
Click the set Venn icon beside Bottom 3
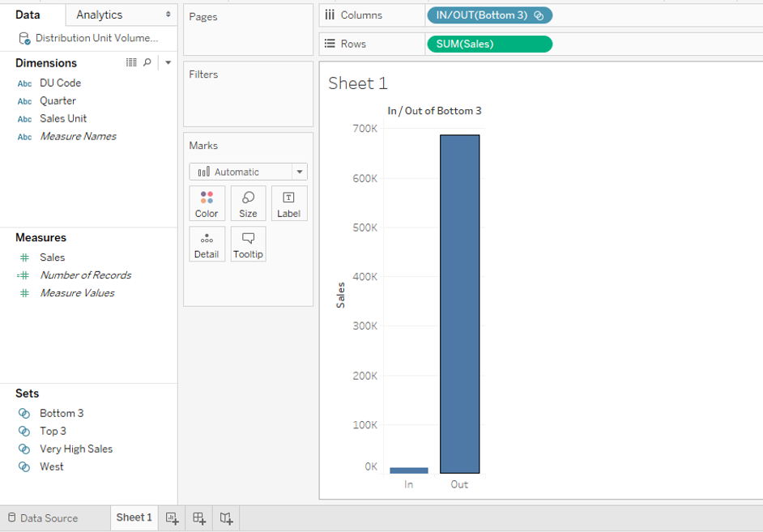[x=23, y=413]
